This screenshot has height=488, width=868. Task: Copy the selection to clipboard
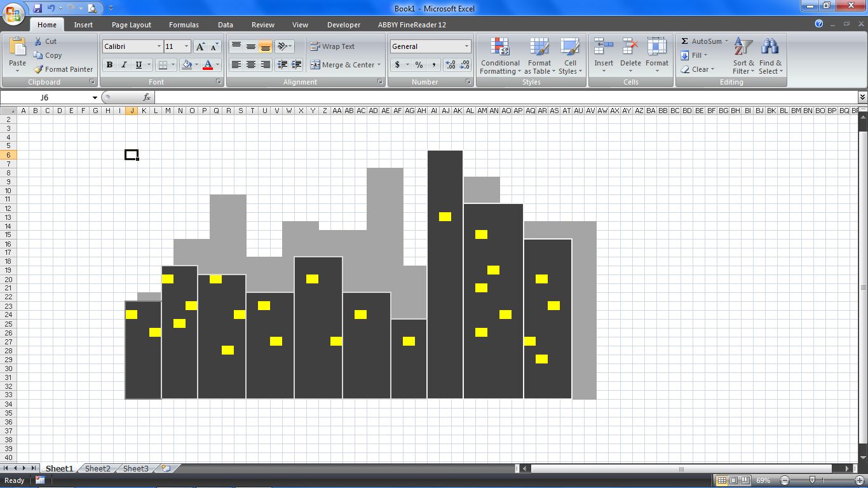pyautogui.click(x=48, y=55)
